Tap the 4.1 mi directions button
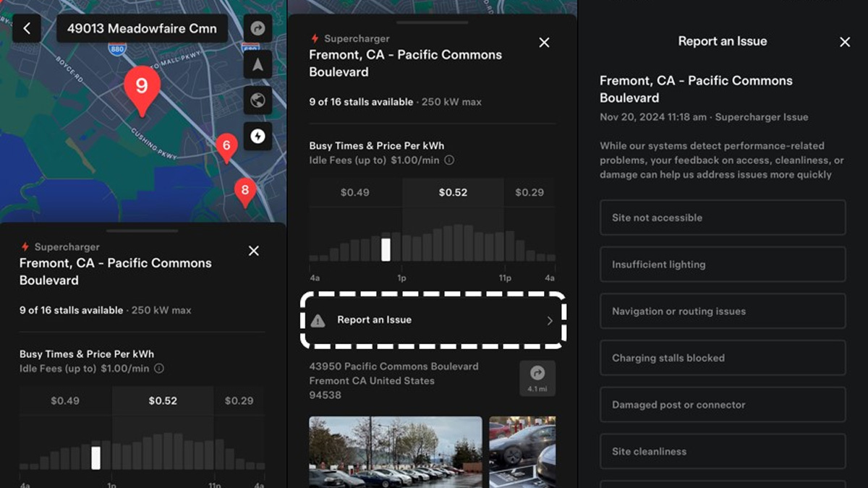This screenshot has height=488, width=868. pyautogui.click(x=537, y=379)
